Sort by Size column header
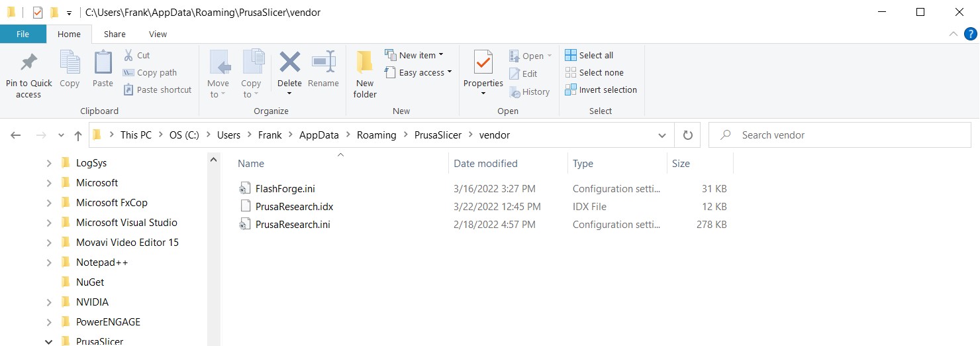The width and height of the screenshot is (980, 346). pyautogui.click(x=701, y=163)
